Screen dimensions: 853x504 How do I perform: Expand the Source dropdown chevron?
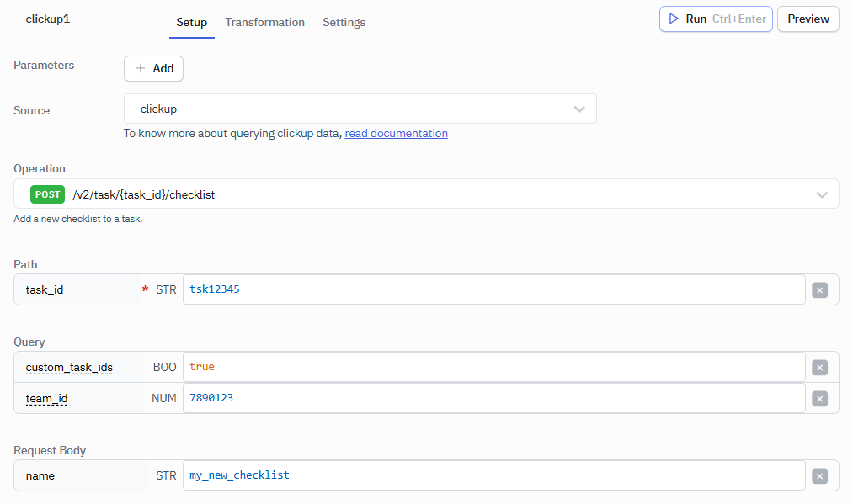(x=578, y=109)
